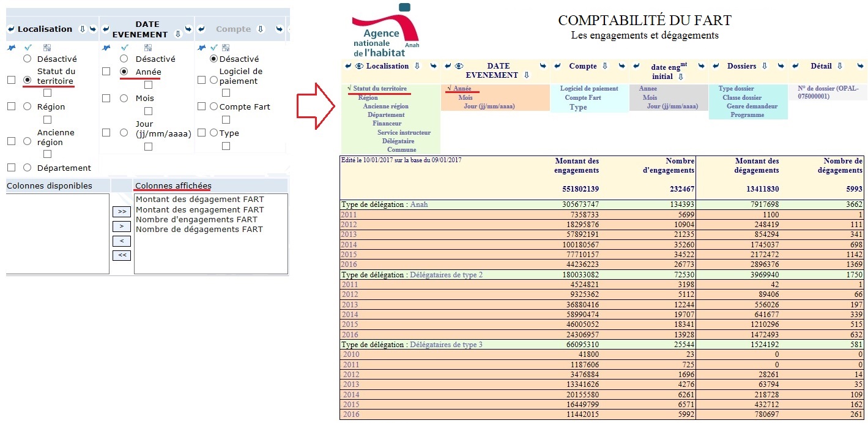The height and width of the screenshot is (423, 868).
Task: Select 'Nombre de dégagements FART' in Colonnes affichées
Action: pyautogui.click(x=199, y=229)
